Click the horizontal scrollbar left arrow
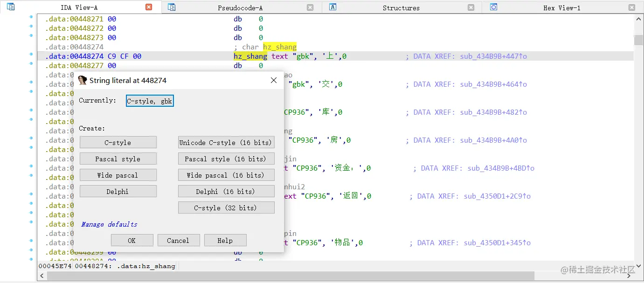This screenshot has height=283, width=644. (42, 276)
